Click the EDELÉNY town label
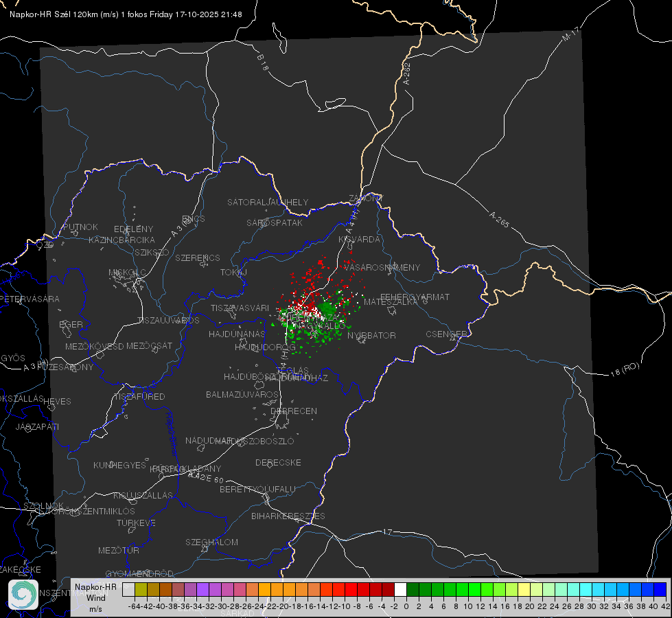 (x=133, y=229)
